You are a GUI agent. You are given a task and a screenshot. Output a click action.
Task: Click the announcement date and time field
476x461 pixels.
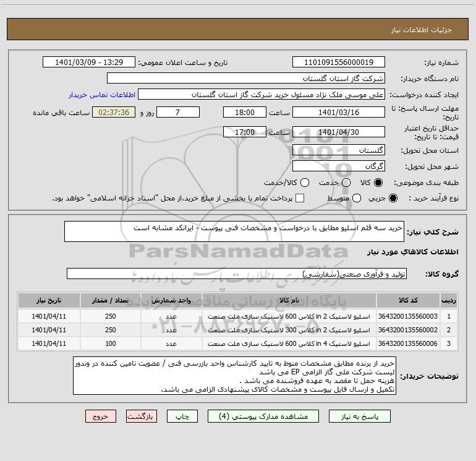(x=89, y=62)
